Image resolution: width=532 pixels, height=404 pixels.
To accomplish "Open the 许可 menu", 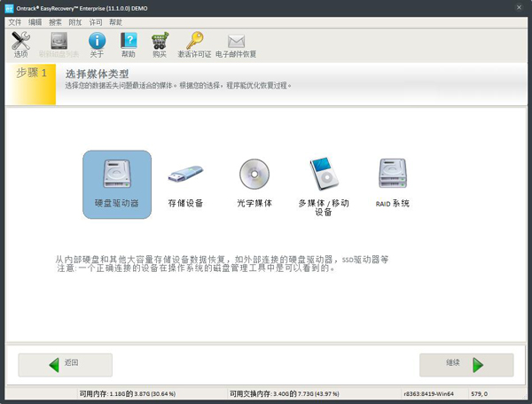I will [x=96, y=22].
